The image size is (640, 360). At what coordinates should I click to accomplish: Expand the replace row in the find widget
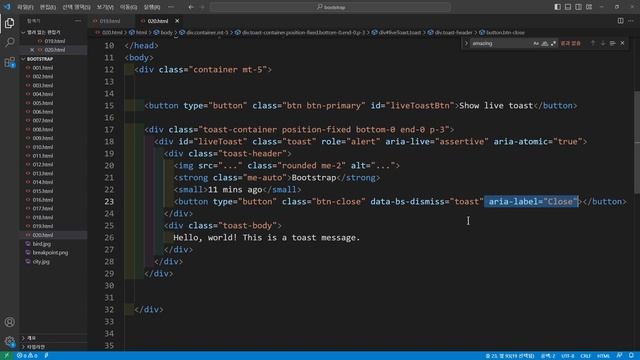point(466,43)
